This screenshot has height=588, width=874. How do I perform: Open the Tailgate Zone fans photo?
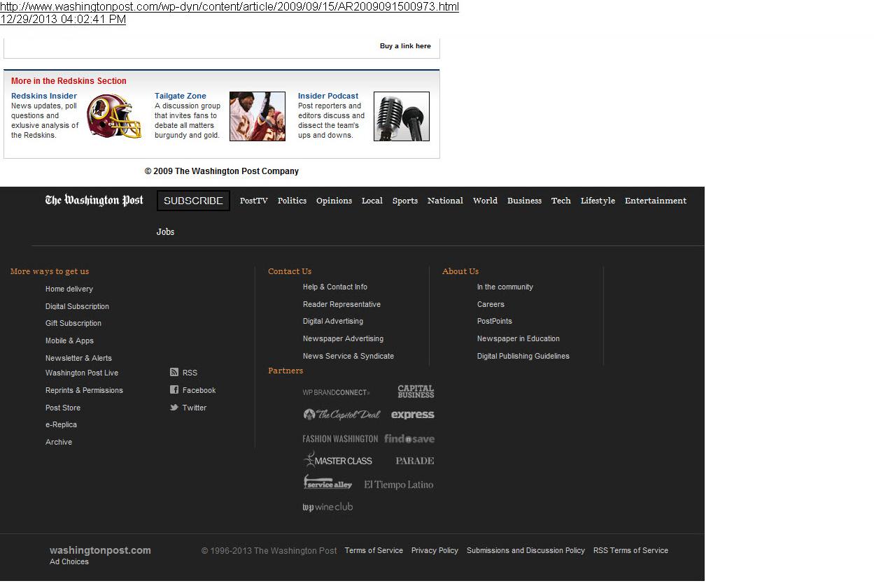(x=257, y=116)
